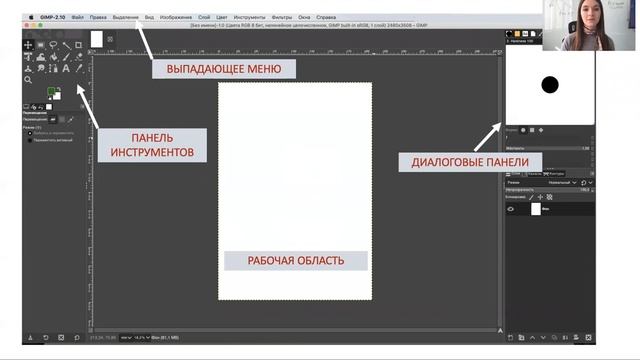The height and width of the screenshot is (360, 640).
Task: Save tool preset in tool options footer
Action: click(x=30, y=338)
